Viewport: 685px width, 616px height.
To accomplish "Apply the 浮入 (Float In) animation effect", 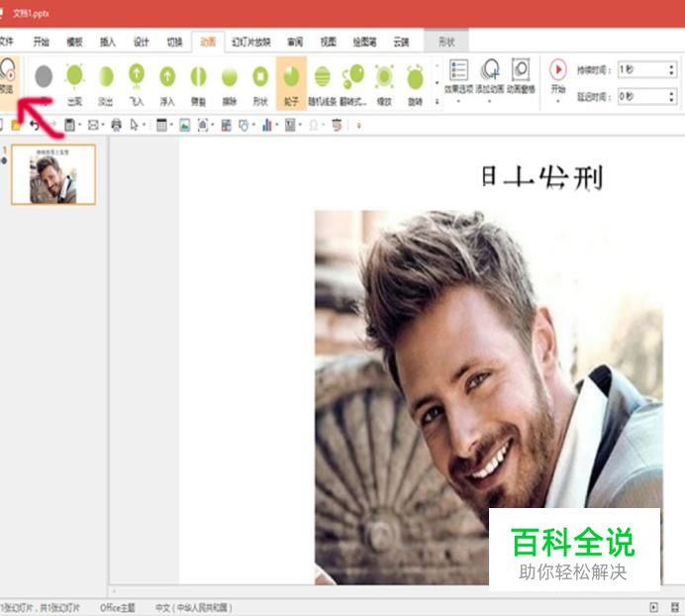I will (x=167, y=84).
